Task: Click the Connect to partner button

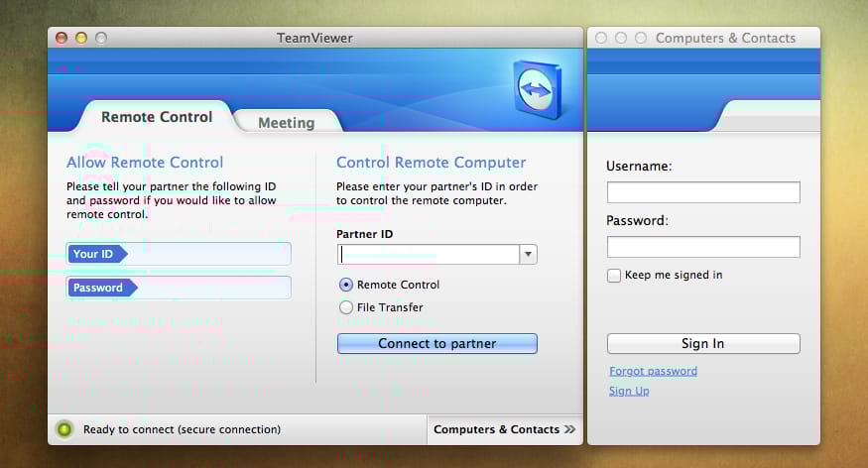Action: click(436, 343)
